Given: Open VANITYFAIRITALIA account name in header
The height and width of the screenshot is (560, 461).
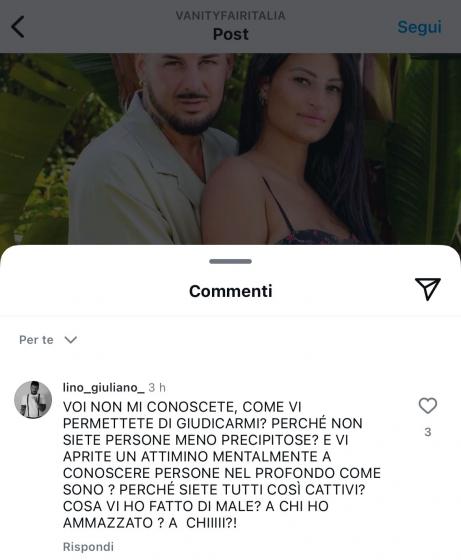Looking at the screenshot, I should (230, 15).
